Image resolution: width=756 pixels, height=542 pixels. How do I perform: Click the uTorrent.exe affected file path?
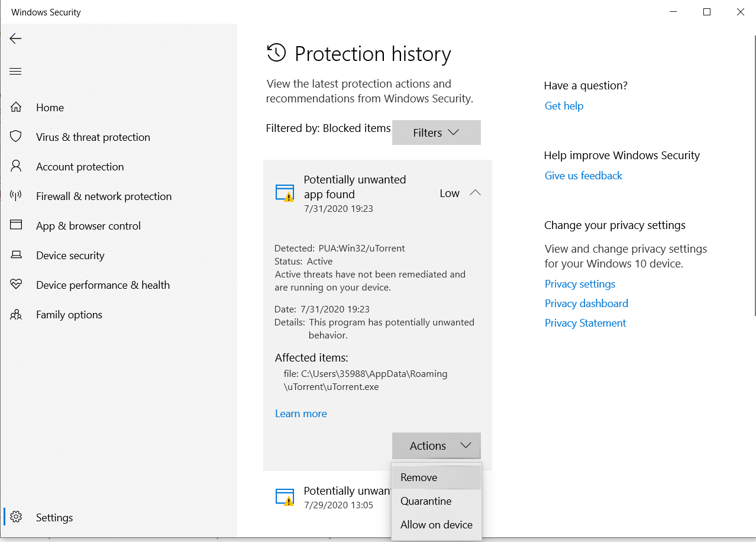[x=366, y=380]
